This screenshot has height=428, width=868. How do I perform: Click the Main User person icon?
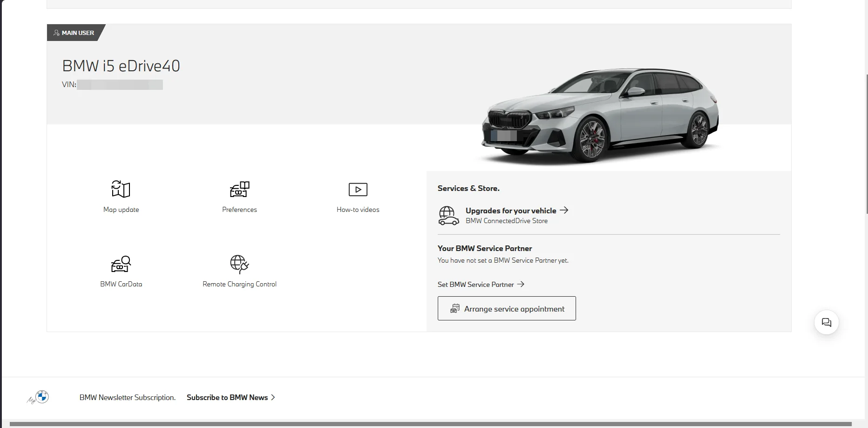[56, 33]
